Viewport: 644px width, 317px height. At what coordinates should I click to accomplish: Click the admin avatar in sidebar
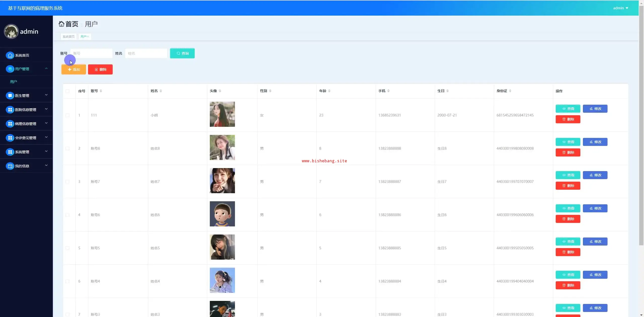tap(11, 31)
